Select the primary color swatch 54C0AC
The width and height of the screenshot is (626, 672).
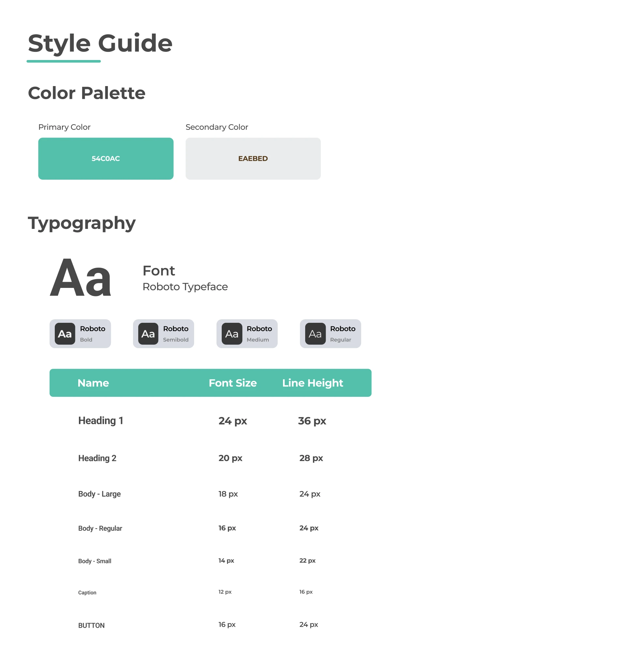click(106, 158)
